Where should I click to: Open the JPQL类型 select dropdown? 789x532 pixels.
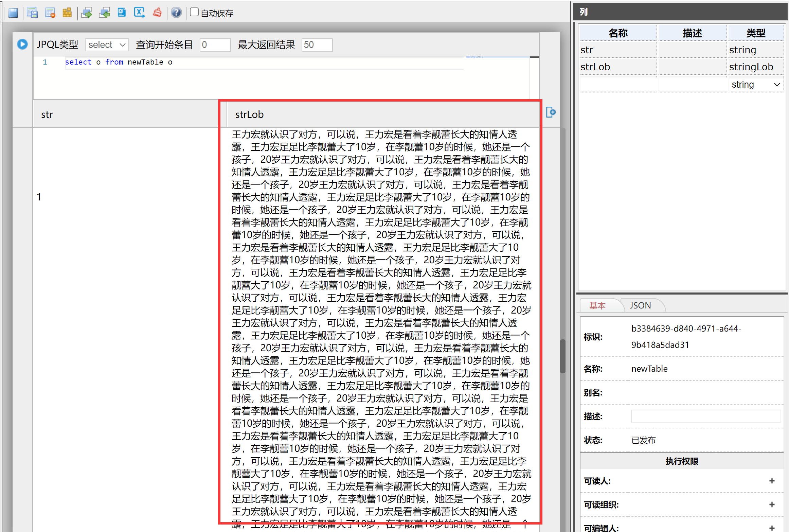[x=107, y=45]
